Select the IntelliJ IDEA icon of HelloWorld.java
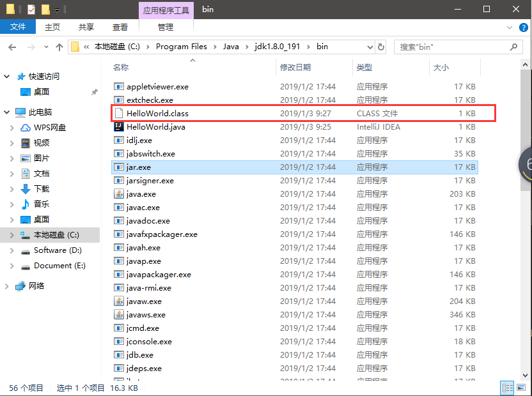 coord(118,126)
